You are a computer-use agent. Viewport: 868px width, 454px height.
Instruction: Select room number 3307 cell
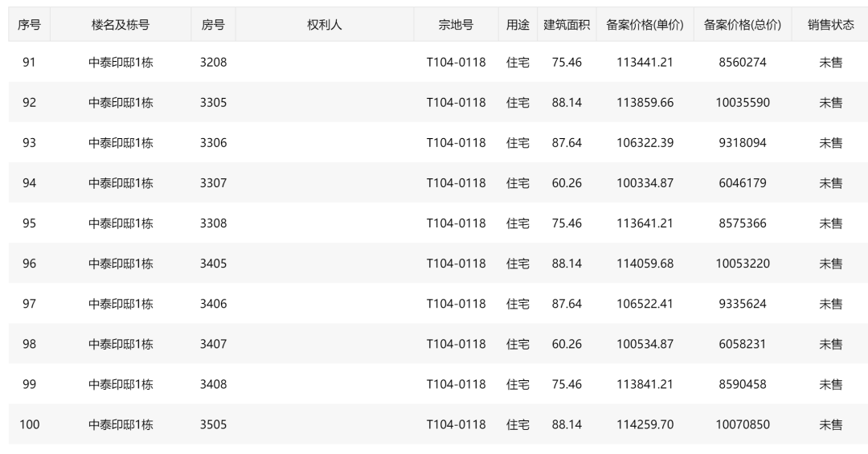point(213,183)
